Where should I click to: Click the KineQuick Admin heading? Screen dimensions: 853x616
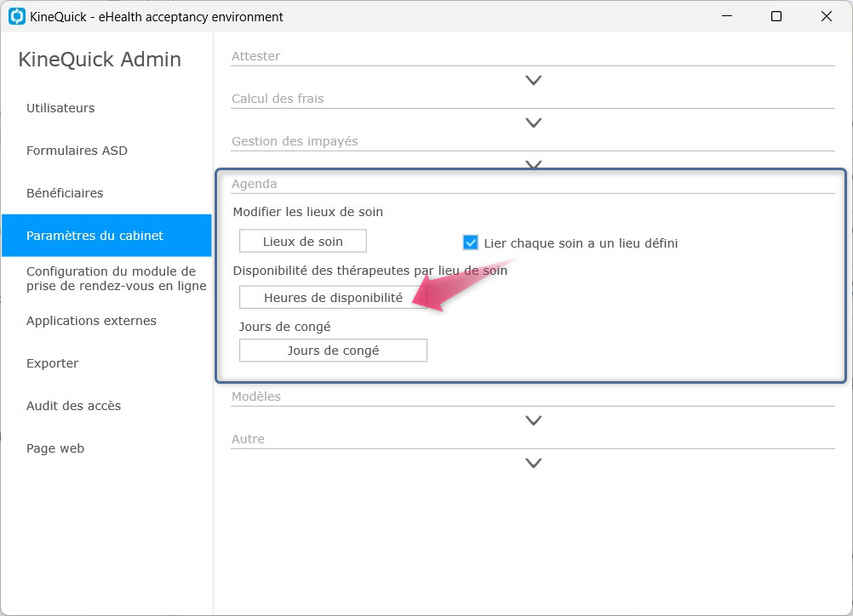tap(100, 60)
